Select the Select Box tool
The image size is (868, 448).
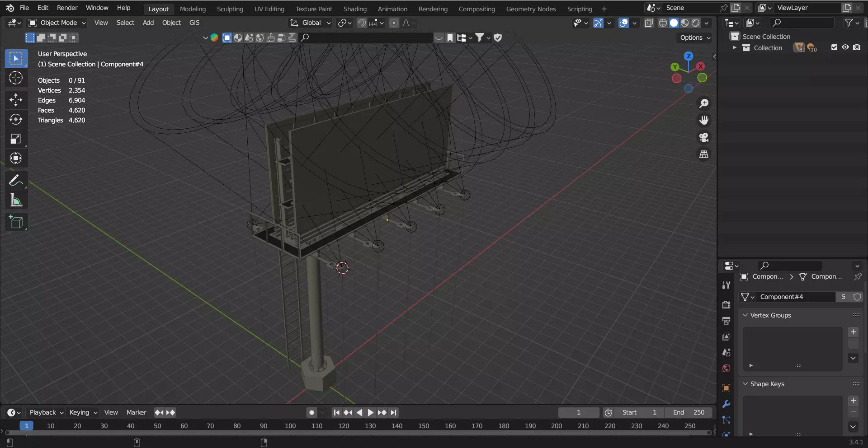(x=16, y=58)
